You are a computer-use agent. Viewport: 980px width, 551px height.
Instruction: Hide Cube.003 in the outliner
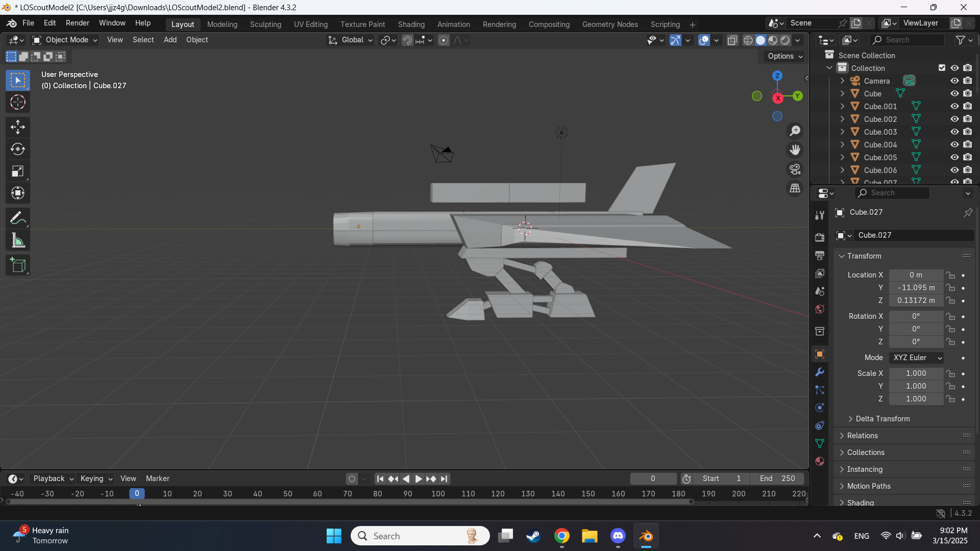tap(954, 132)
